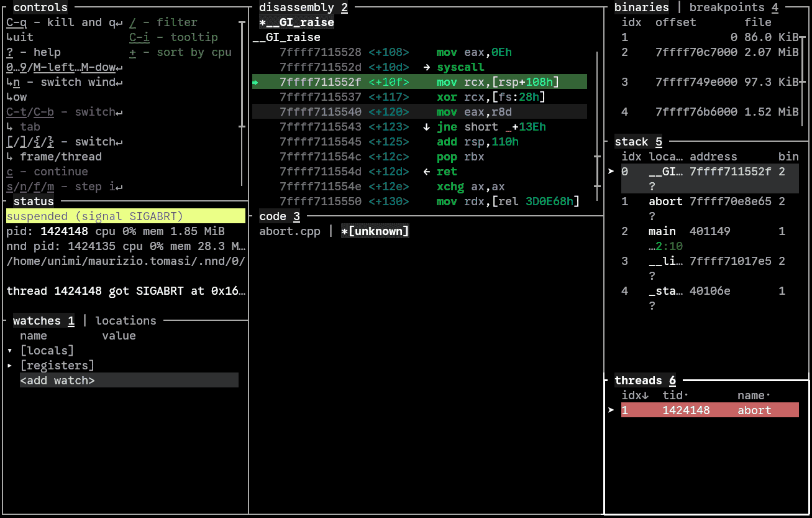Screen dimensions: 812x518
Task: Click the jne down-arrow jump indicator
Action: click(x=426, y=127)
